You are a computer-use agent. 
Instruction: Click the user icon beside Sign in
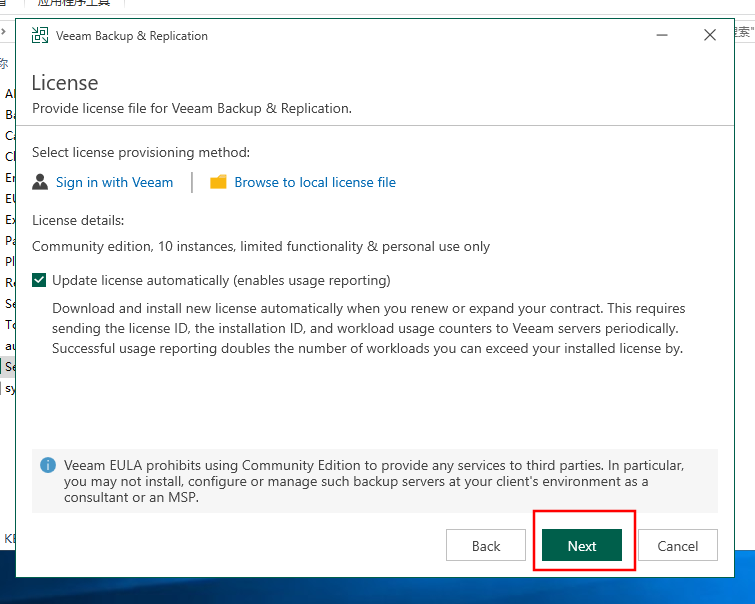(40, 182)
